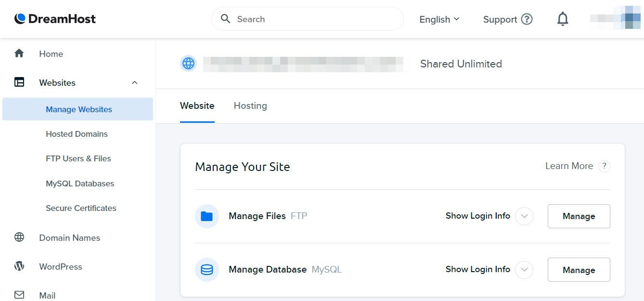Open the English language dropdown
This screenshot has height=301, width=644.
click(x=439, y=19)
